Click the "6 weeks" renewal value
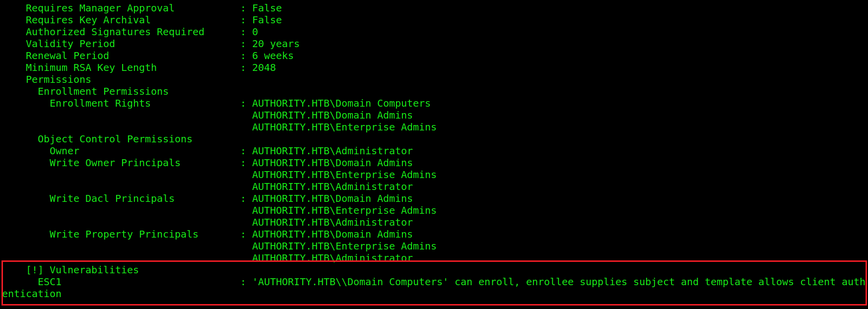 (x=272, y=56)
